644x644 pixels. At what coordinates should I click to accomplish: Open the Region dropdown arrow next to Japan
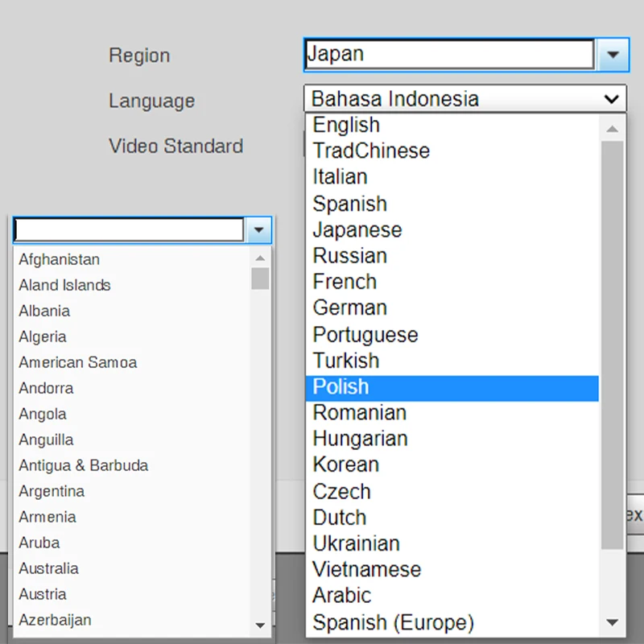tap(613, 55)
